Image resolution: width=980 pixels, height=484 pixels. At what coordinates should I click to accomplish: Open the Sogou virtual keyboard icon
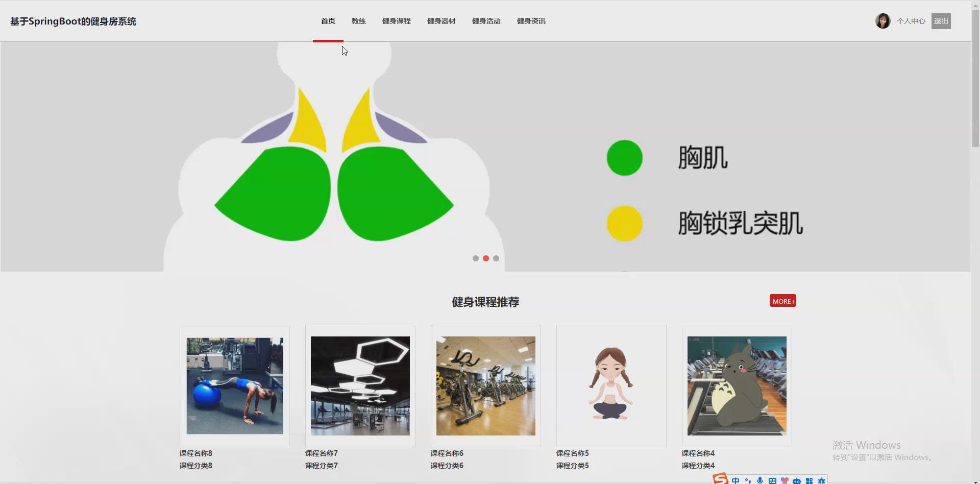coord(772,480)
